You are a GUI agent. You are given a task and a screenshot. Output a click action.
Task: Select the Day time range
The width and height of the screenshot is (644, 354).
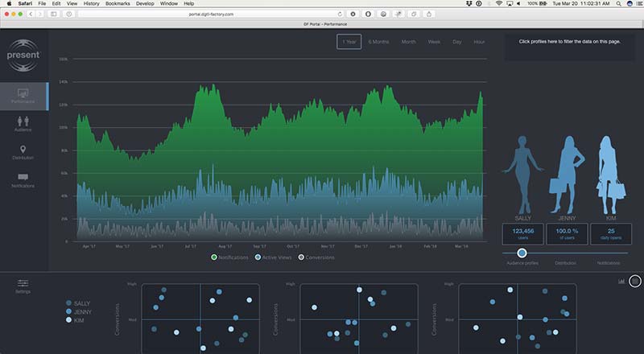[457, 42]
